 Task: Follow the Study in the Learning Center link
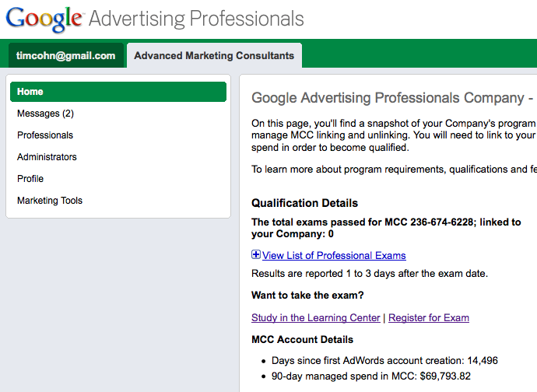coord(316,317)
